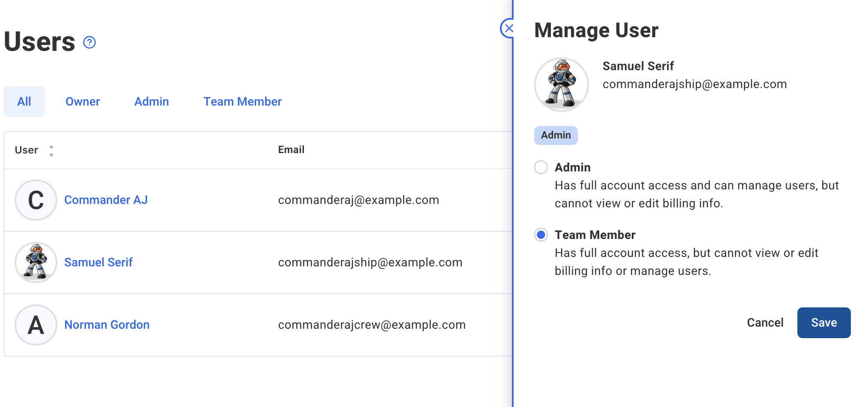The height and width of the screenshot is (407, 868).
Task: Click commanderaj@example.com email cell
Action: [x=359, y=200]
